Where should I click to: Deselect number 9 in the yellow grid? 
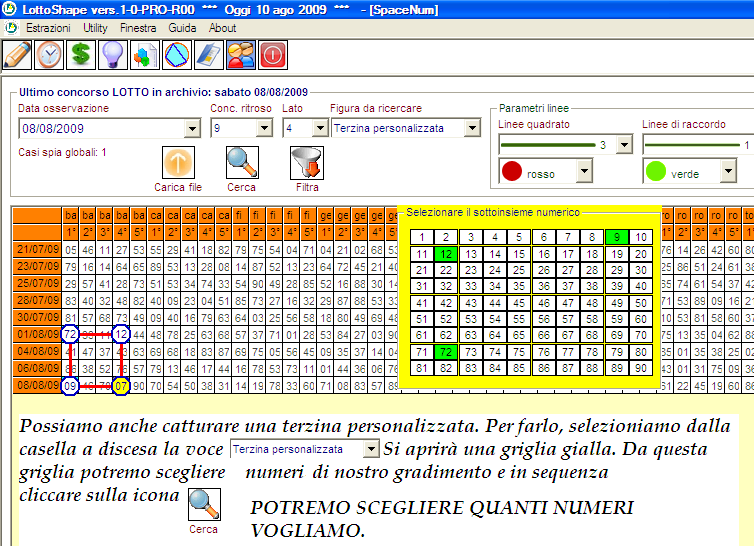pyautogui.click(x=616, y=237)
